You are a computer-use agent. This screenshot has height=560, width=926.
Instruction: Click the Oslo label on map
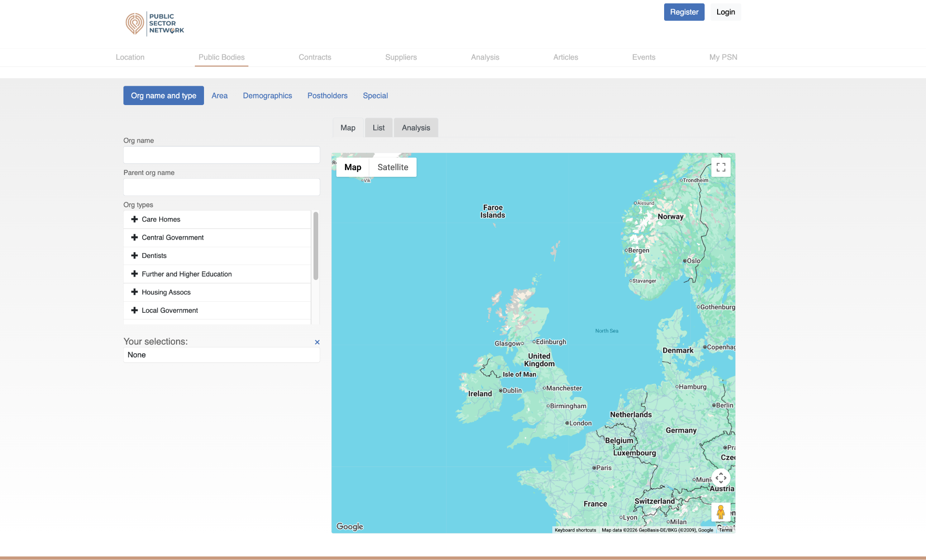(694, 261)
